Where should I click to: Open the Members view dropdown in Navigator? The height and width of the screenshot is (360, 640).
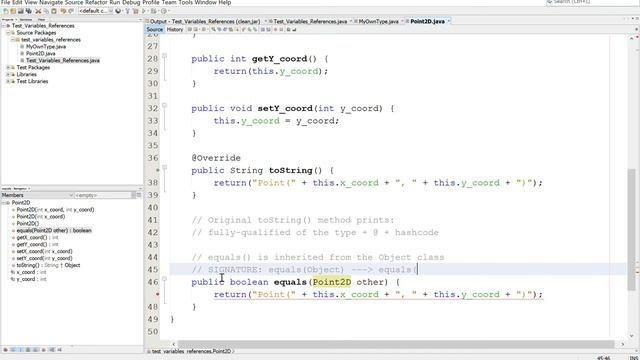click(37, 195)
